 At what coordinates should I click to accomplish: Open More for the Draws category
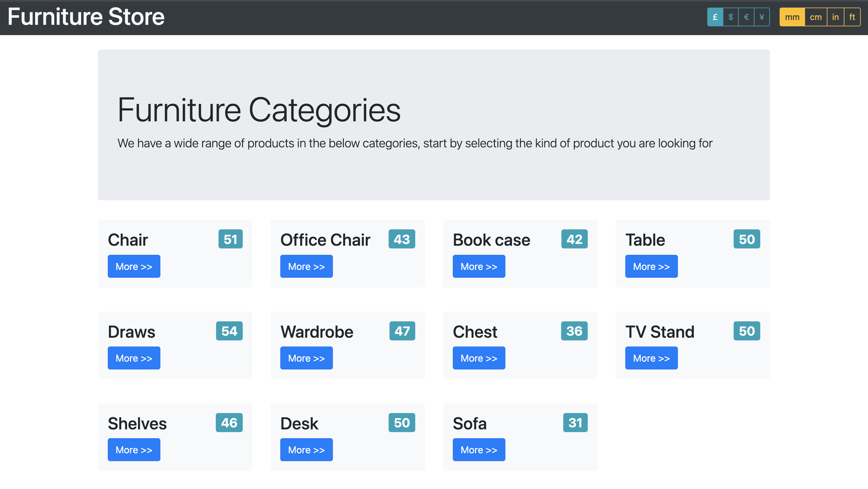tap(134, 358)
